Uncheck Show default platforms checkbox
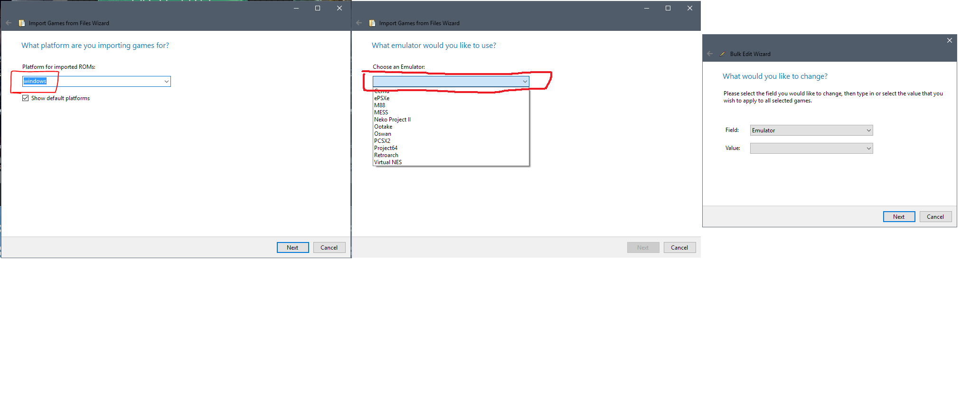Viewport: 980px width, 410px height. pos(26,98)
